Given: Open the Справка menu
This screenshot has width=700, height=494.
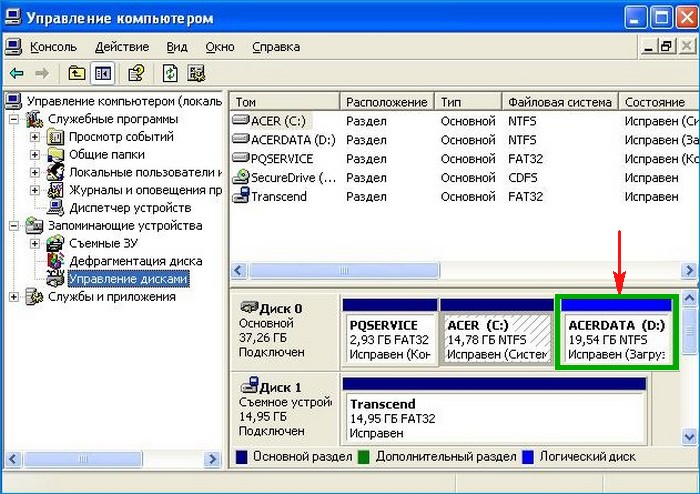Looking at the screenshot, I should tap(275, 47).
